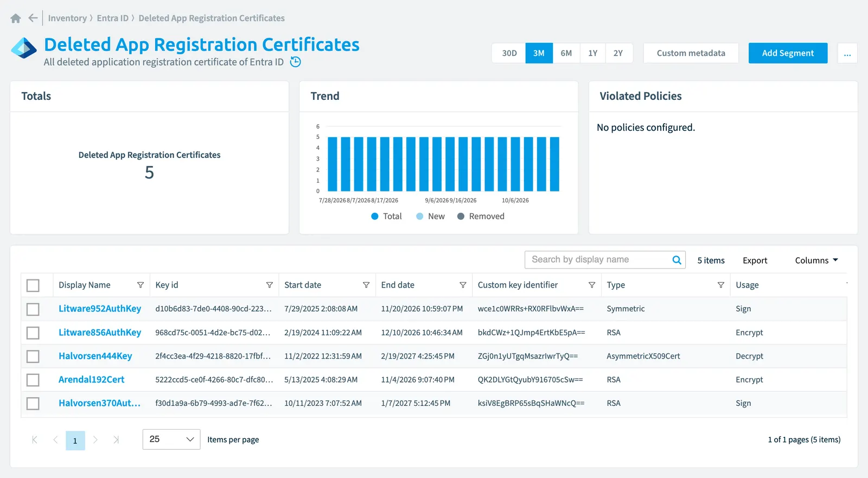Viewport: 868px width, 478px height.
Task: Click the Entra ID diamond logo
Action: [24, 48]
